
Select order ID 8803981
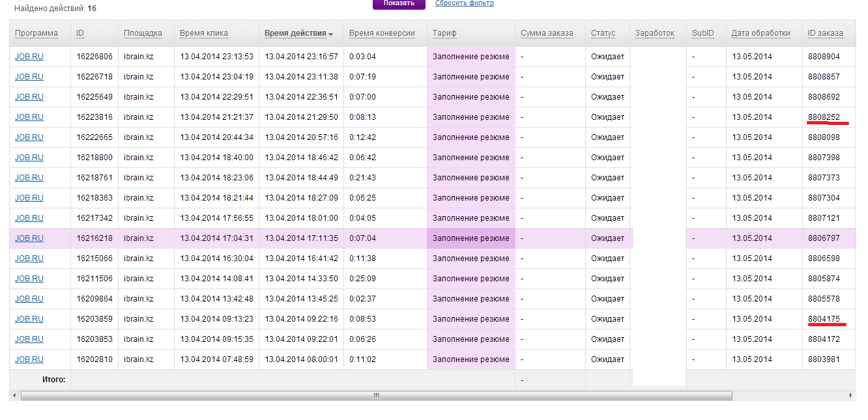824,359
